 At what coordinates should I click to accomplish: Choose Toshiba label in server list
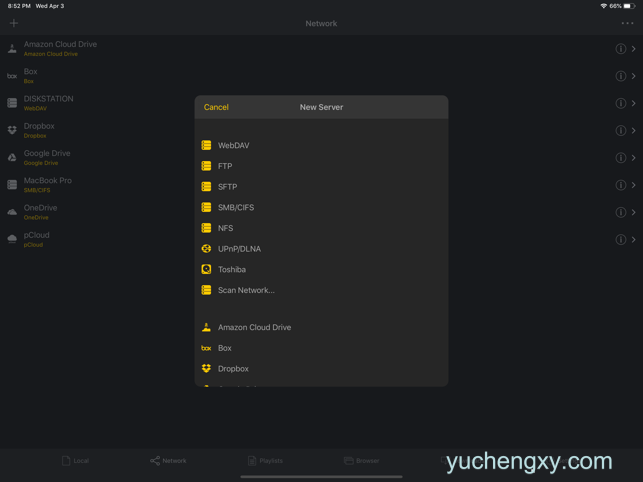[232, 269]
